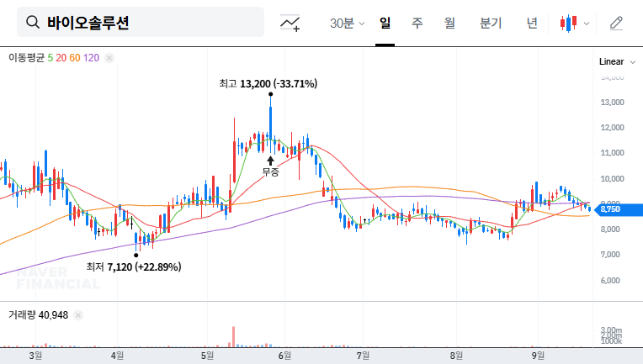Select the 분기 quarterly view
The image size is (643, 364).
(x=491, y=24)
